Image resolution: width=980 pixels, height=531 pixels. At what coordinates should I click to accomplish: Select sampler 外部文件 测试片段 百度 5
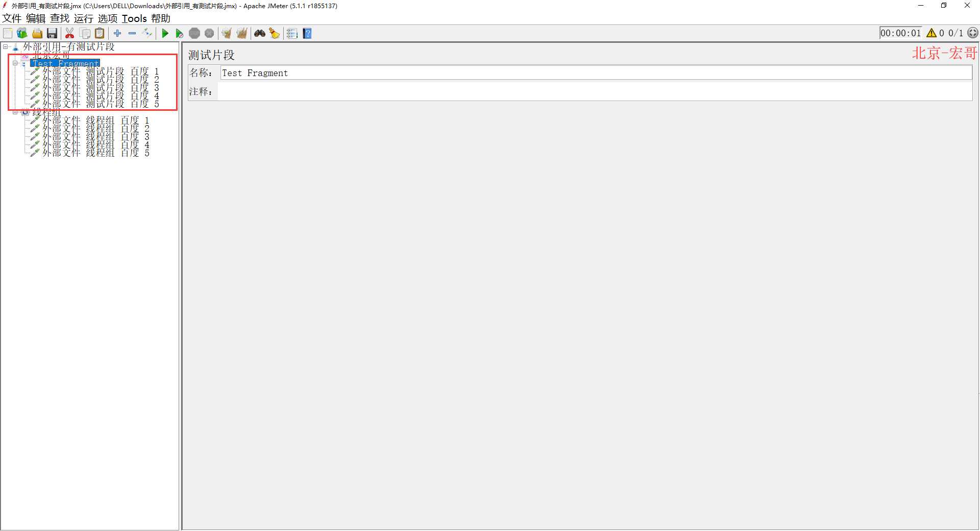(x=101, y=104)
